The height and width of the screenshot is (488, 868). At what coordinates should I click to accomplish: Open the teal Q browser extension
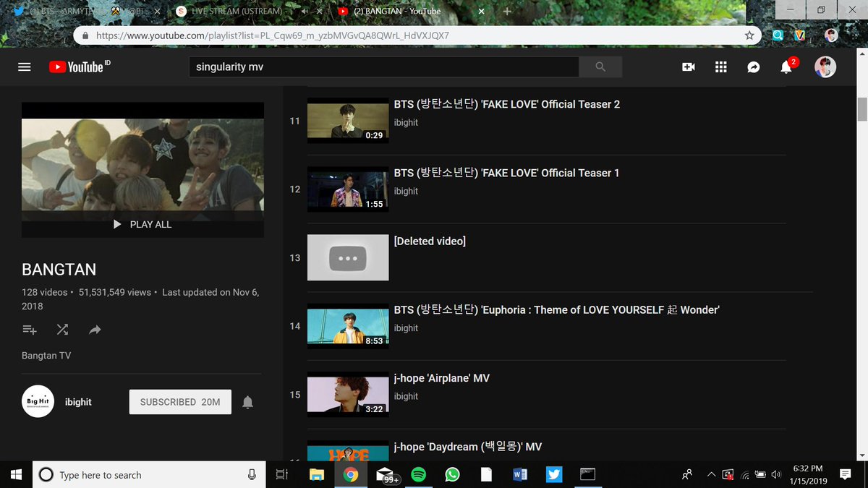pos(778,35)
